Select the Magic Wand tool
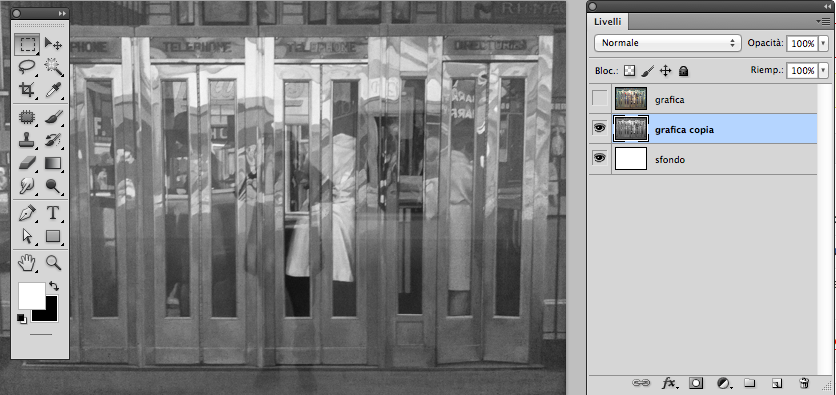This screenshot has height=395, width=836. [x=53, y=67]
